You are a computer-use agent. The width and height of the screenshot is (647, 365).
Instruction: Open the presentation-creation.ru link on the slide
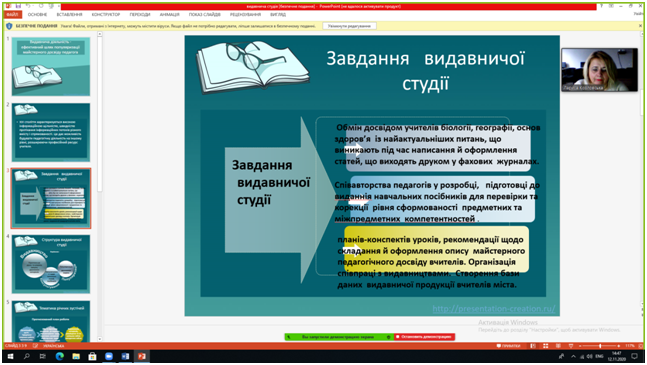(x=494, y=308)
